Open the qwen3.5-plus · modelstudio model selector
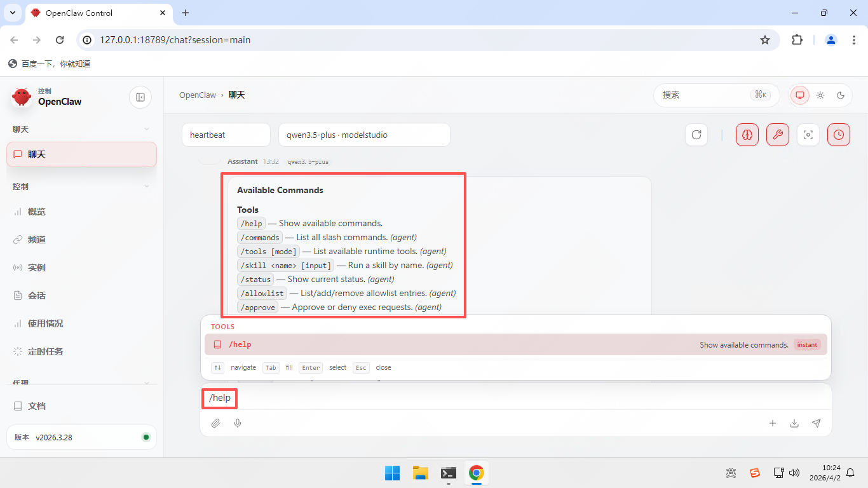The height and width of the screenshot is (488, 868). coord(364,135)
